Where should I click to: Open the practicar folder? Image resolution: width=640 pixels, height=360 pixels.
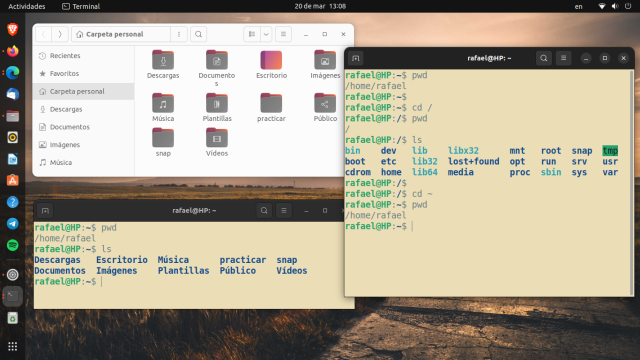(271, 103)
